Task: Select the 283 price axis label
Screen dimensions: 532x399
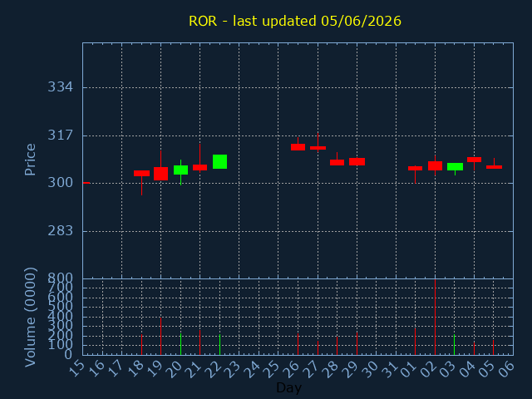Action: (x=60, y=231)
